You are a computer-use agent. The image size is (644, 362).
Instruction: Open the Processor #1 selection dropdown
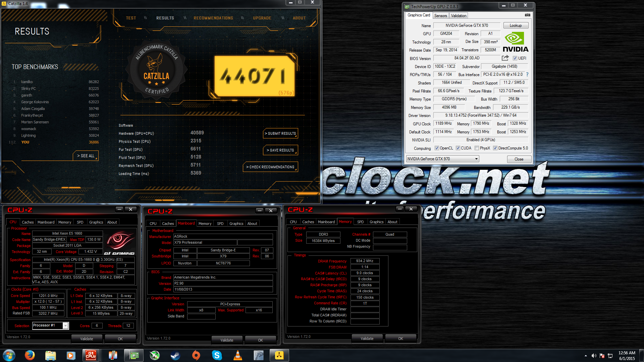51,325
